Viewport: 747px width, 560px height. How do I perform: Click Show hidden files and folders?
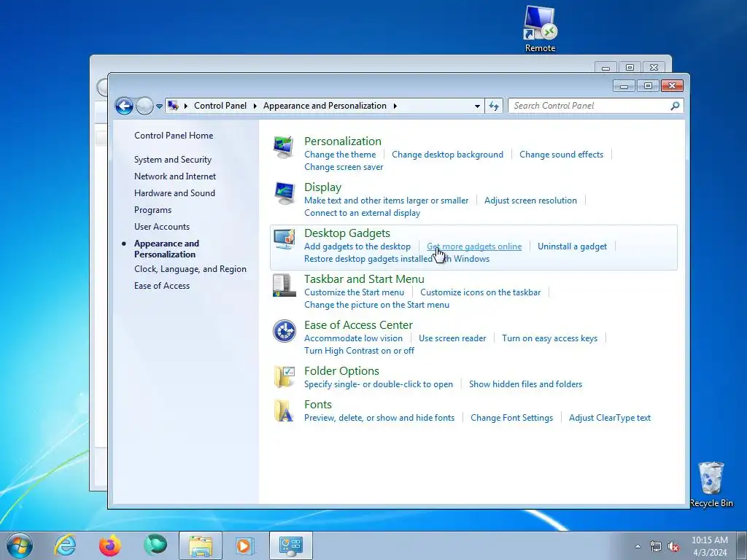(525, 384)
